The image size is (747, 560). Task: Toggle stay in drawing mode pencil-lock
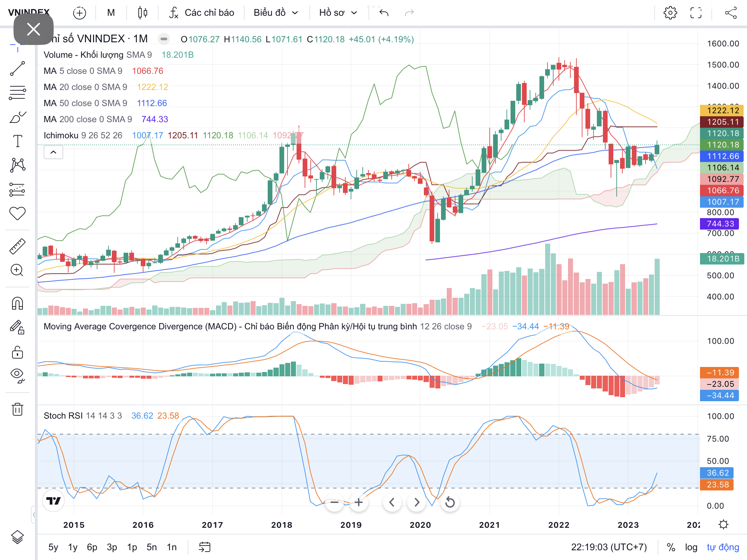coord(17,327)
